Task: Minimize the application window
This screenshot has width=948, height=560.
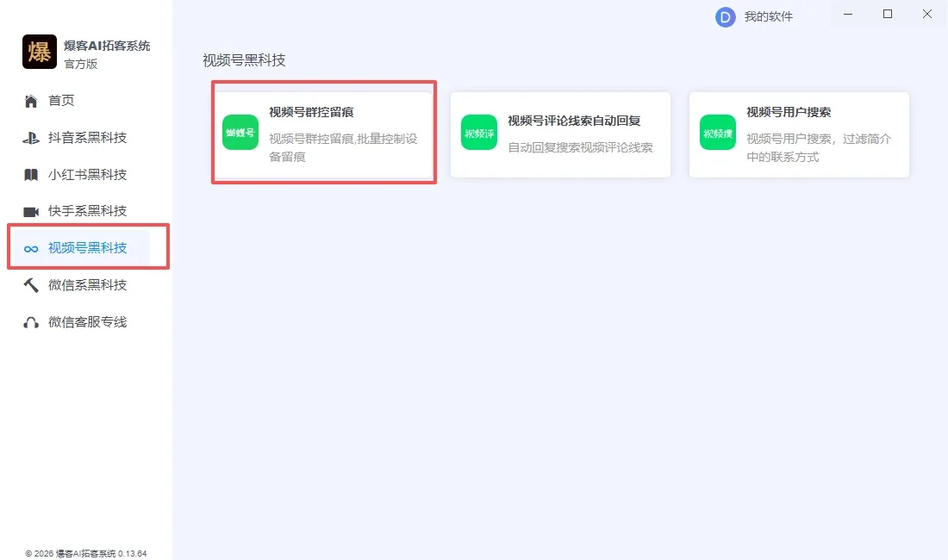Action: pos(848,14)
